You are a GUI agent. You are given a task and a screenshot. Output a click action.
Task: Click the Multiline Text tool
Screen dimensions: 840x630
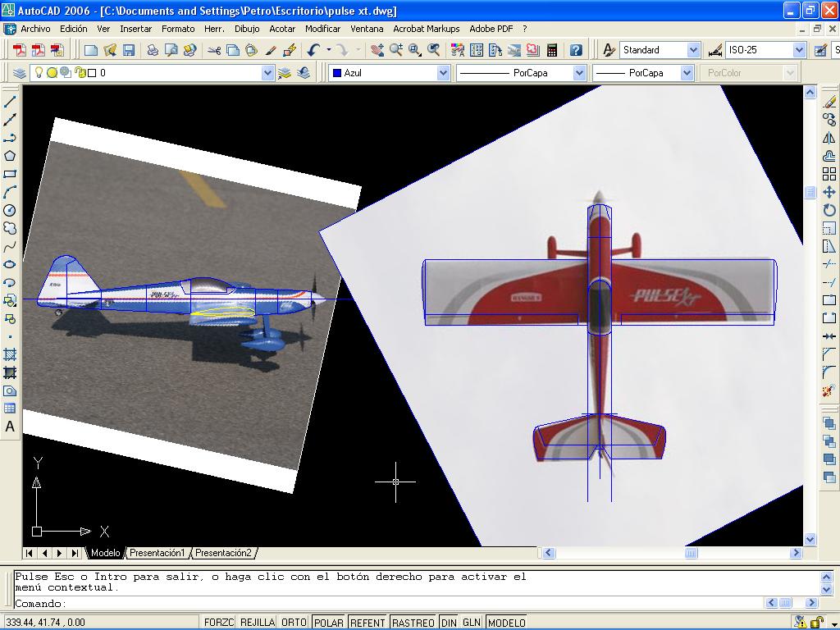(10, 427)
